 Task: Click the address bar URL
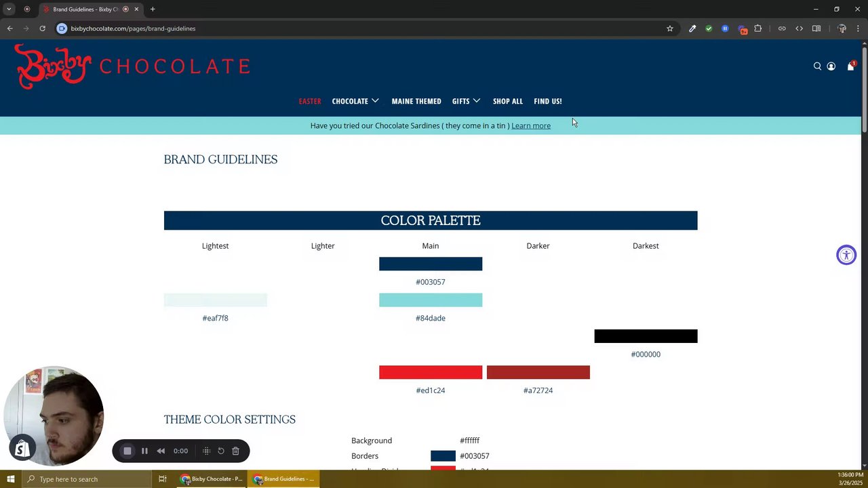point(133,28)
